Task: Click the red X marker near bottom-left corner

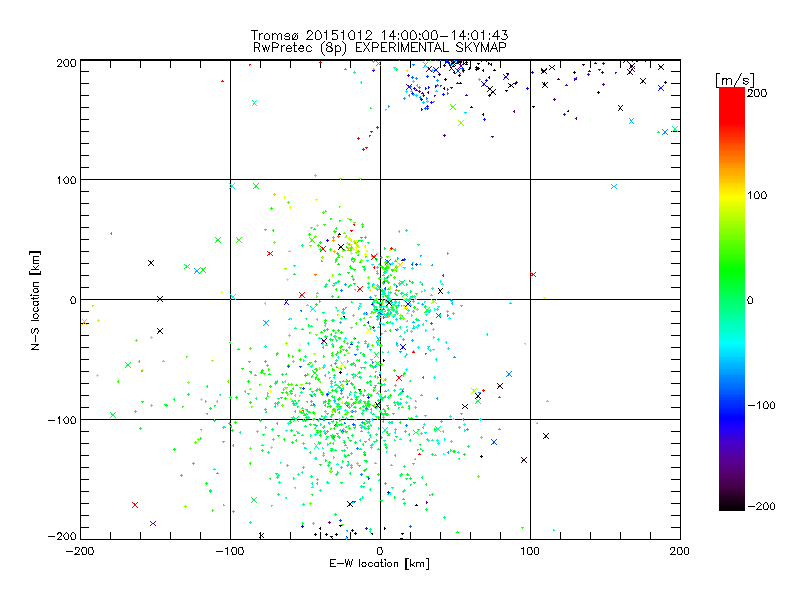Action: [135, 505]
